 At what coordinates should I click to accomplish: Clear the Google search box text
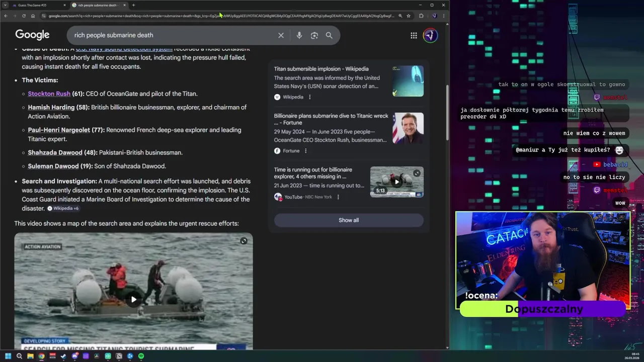[x=281, y=35]
